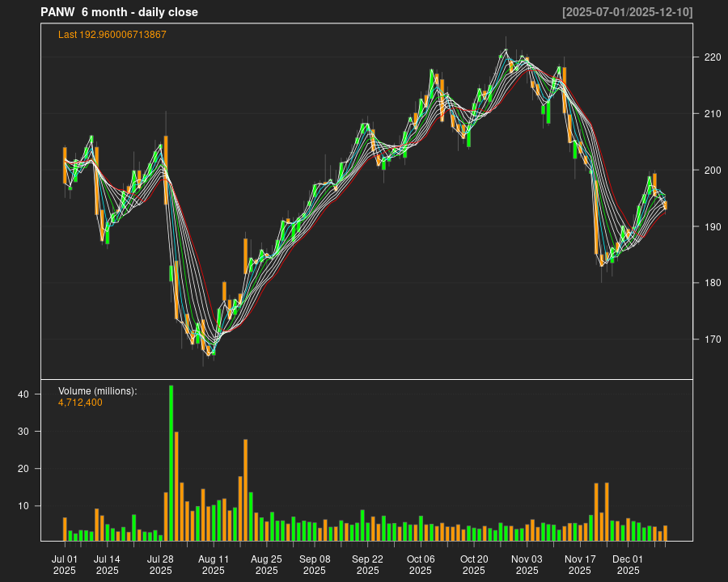Click the 40 volume axis label

(23, 394)
